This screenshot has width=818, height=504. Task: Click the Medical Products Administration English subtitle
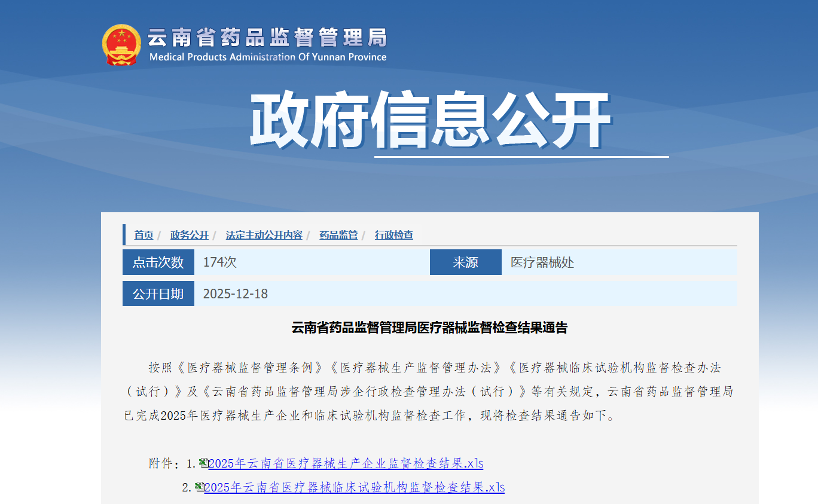point(268,57)
